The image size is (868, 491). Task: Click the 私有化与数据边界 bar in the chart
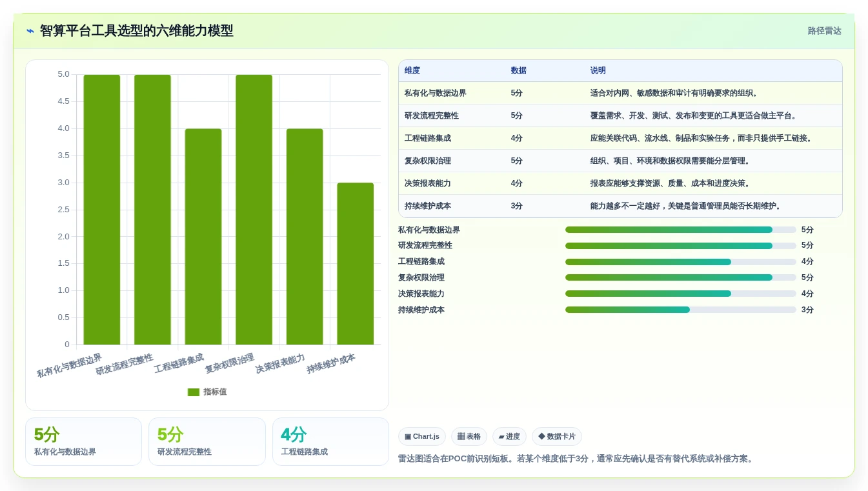tap(102, 210)
